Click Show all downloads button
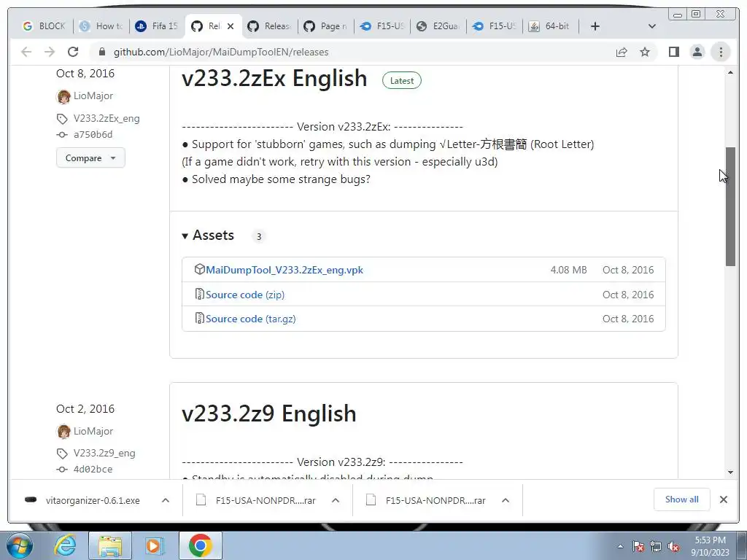 click(x=682, y=499)
